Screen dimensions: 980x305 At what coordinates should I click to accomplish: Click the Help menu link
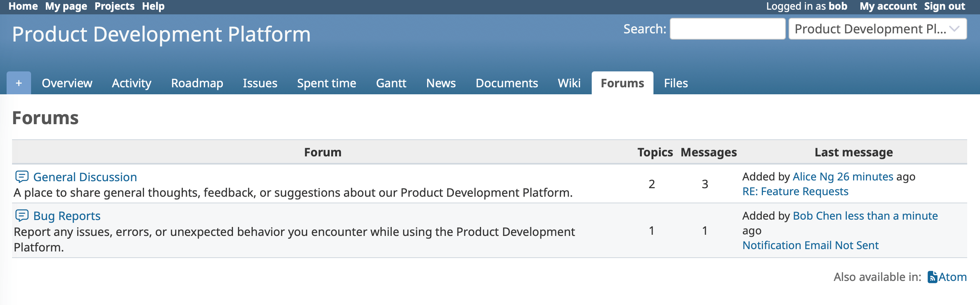[x=153, y=6]
